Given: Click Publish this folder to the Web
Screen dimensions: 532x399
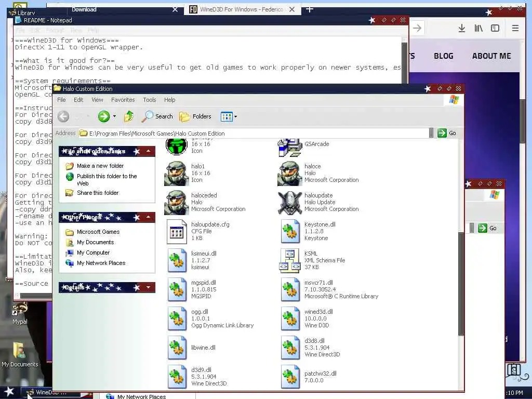Looking at the screenshot, I should pos(107,180).
